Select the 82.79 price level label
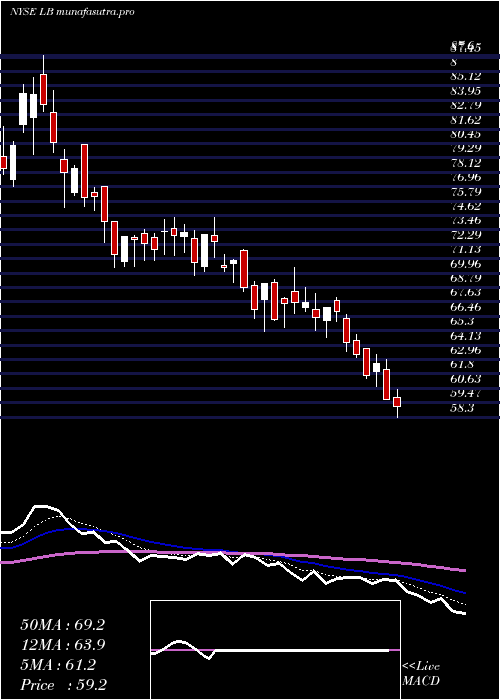 (466, 105)
